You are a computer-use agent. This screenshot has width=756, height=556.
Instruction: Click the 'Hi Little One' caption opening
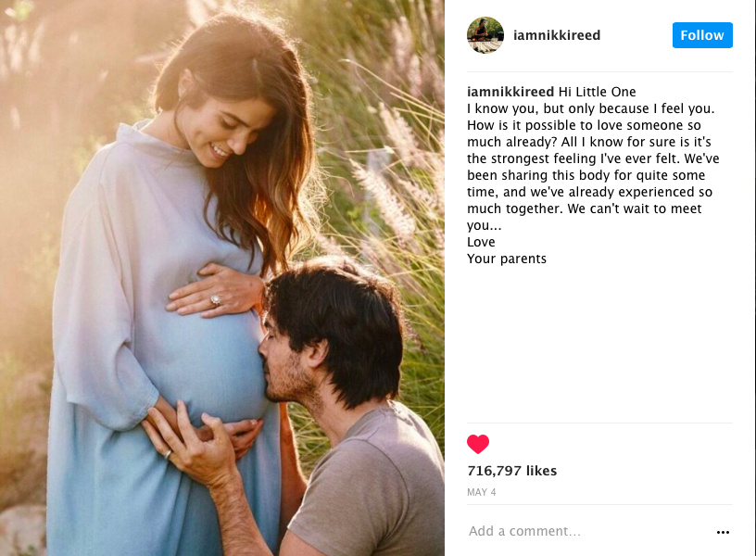597,92
